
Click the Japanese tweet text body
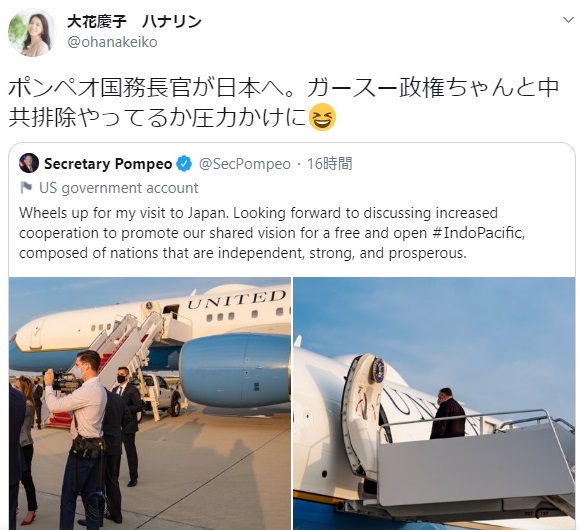[x=284, y=102]
